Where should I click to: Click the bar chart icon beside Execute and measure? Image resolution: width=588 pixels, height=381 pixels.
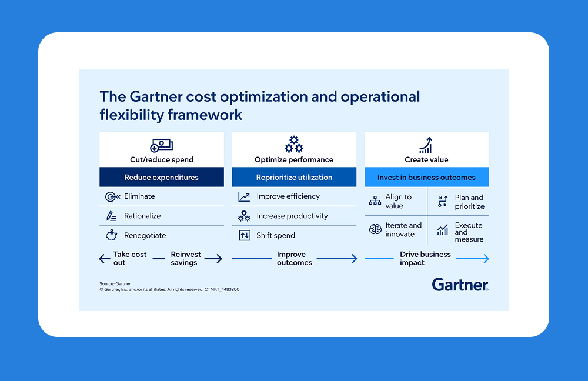pos(443,229)
